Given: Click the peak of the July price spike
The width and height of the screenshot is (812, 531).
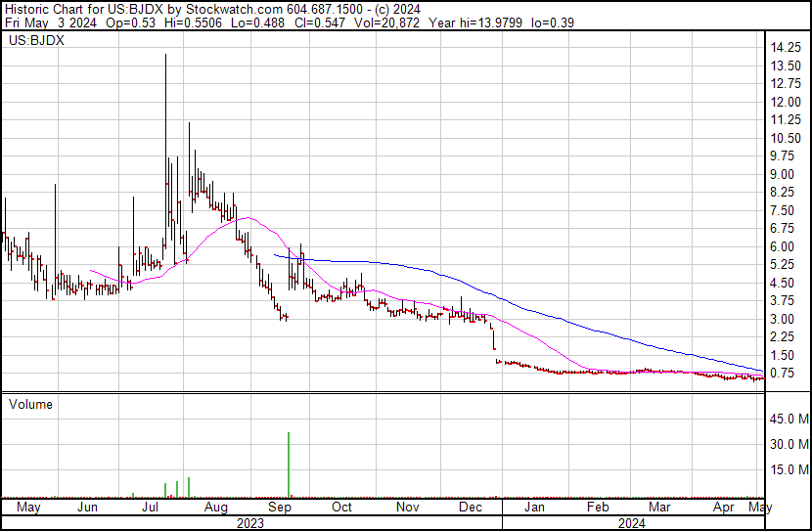Looking at the screenshot, I should [x=164, y=56].
